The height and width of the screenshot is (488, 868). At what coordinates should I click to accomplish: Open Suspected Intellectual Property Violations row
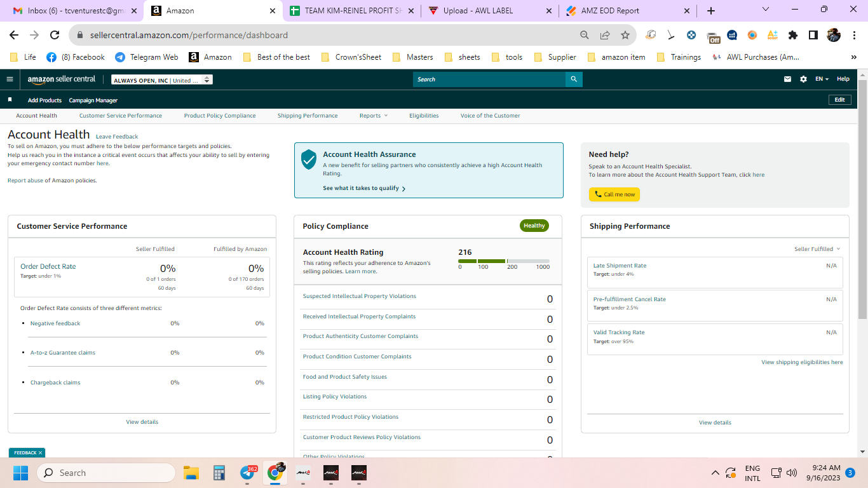[x=428, y=297]
